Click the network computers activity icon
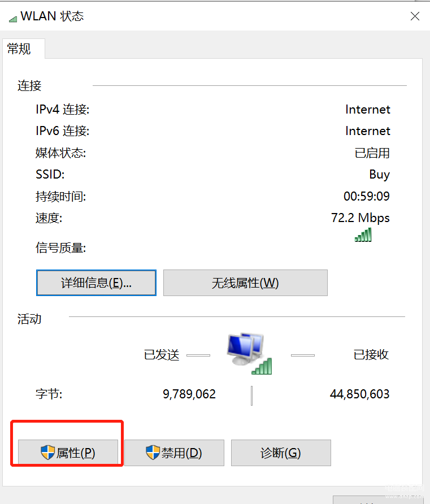This screenshot has height=504, width=430. [x=249, y=354]
